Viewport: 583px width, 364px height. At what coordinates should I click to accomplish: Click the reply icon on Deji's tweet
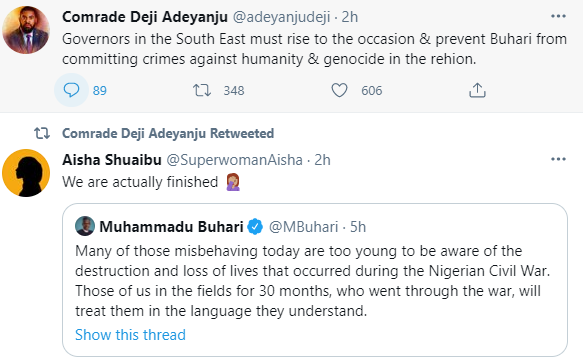[x=71, y=90]
